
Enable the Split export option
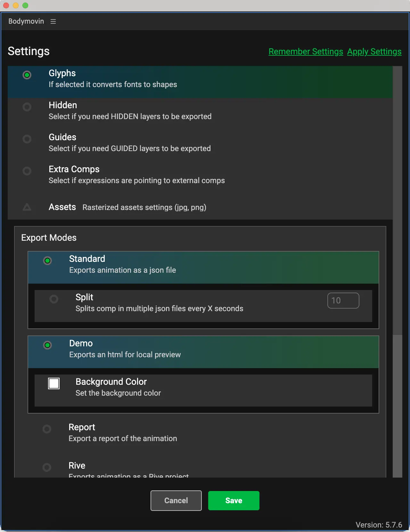54,299
